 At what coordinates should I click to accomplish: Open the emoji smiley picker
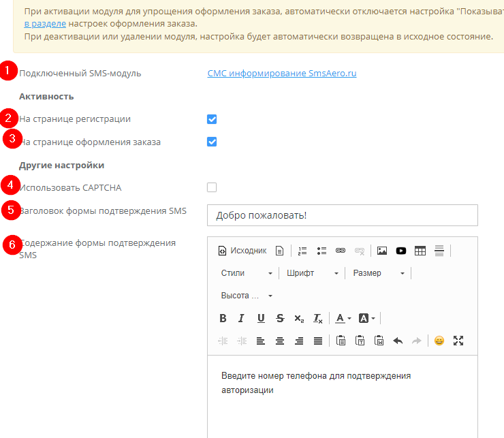coord(439,341)
